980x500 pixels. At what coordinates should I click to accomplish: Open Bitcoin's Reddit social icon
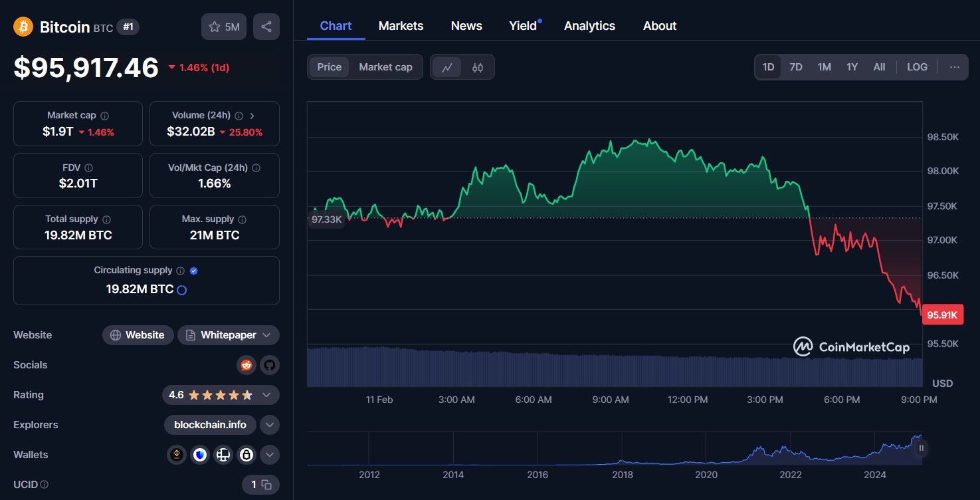(246, 365)
